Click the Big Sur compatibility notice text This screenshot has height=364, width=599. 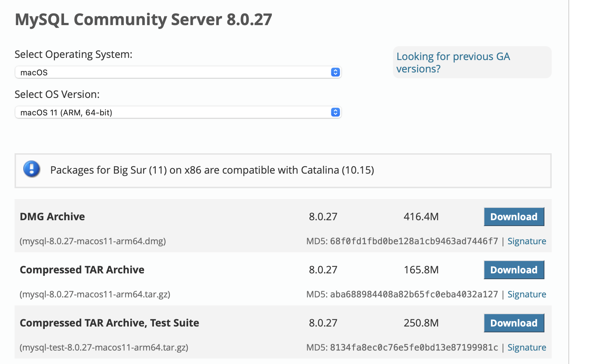click(x=212, y=170)
